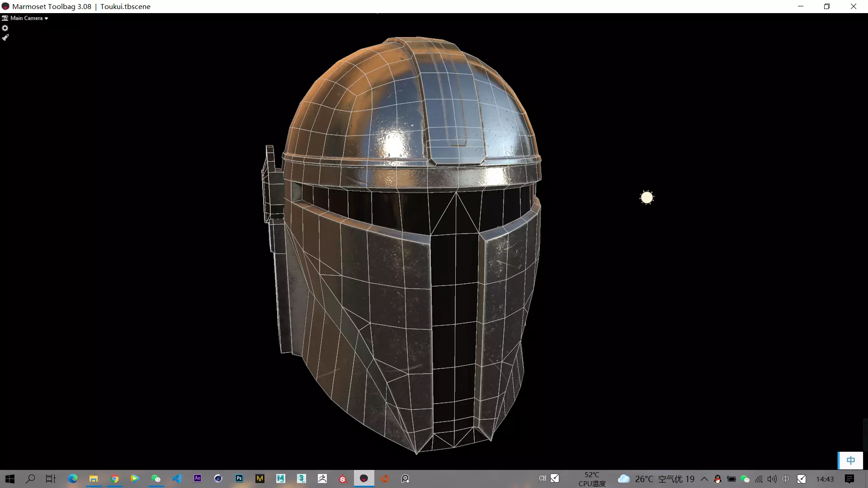Click the paint brush tool icon
Viewport: 868px width, 488px height.
[5, 38]
